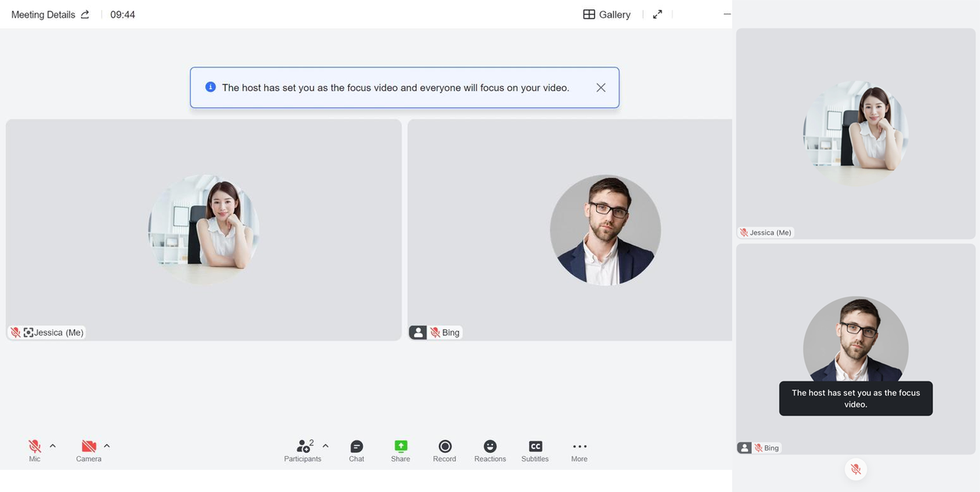Switch layout using Gallery view
Screen dimensions: 980x492
607,15
